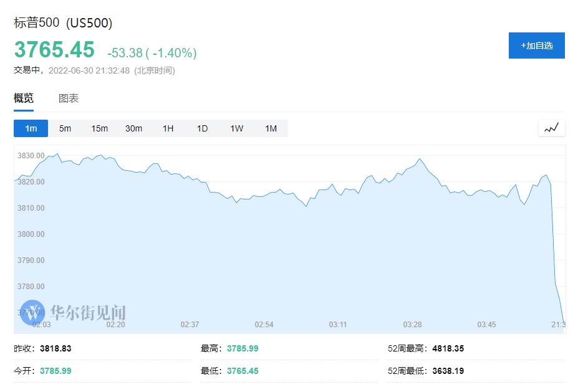Screen dimensions: 578x392
Task: Click the 标普500 (US500) title
Action: (63, 23)
